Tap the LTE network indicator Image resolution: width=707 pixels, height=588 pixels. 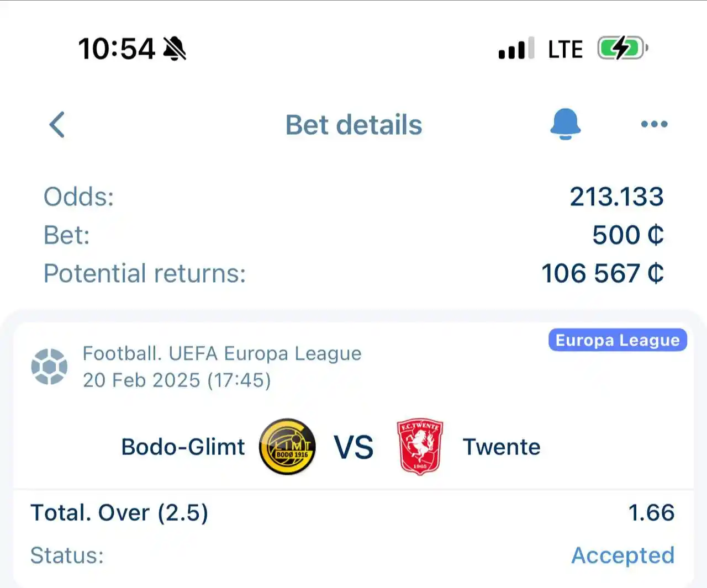565,50
